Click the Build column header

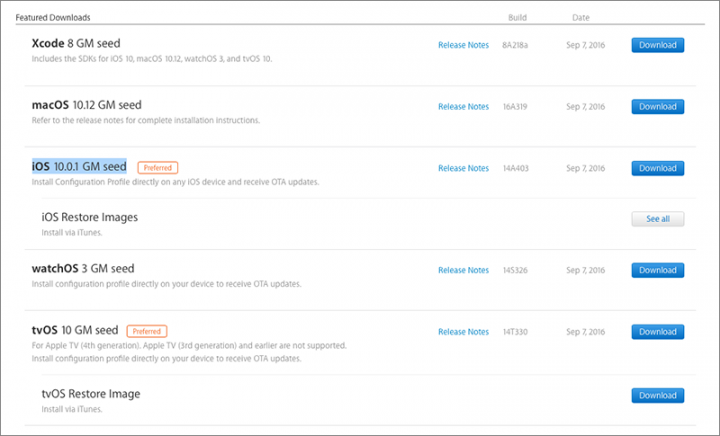coord(517,17)
